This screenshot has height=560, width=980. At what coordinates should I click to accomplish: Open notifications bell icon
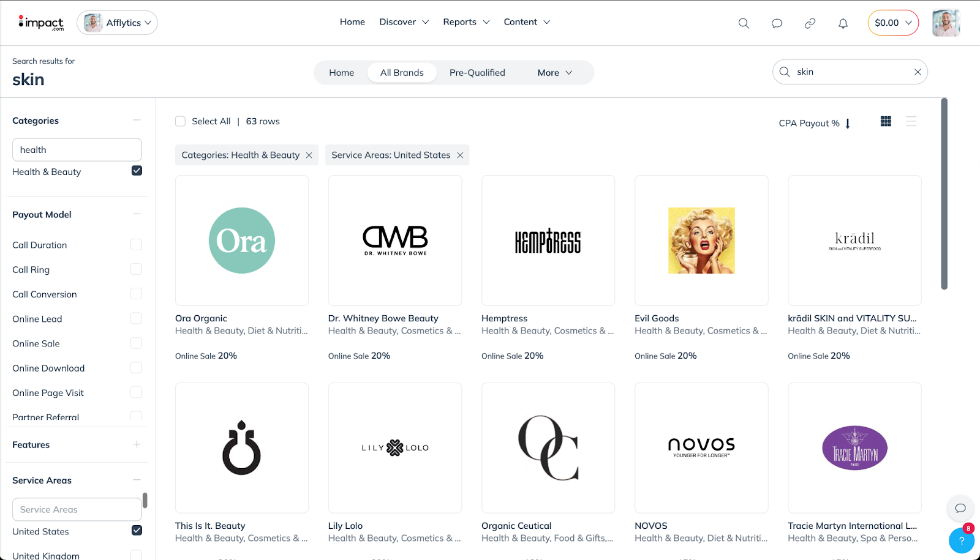pos(843,23)
